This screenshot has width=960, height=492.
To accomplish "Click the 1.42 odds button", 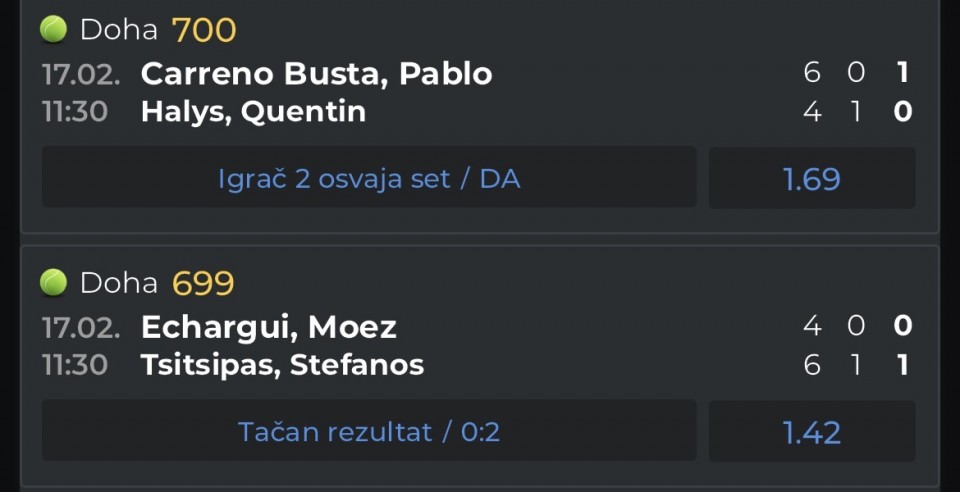I will point(811,432).
